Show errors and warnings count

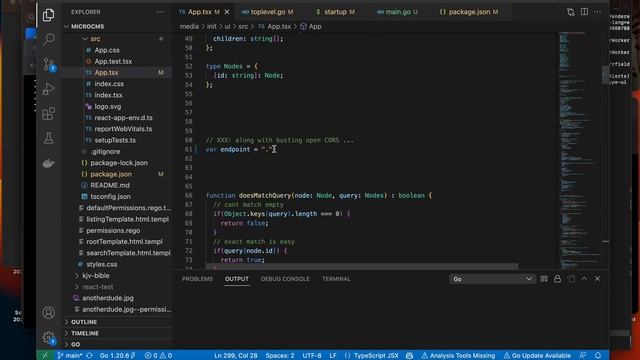(158, 356)
